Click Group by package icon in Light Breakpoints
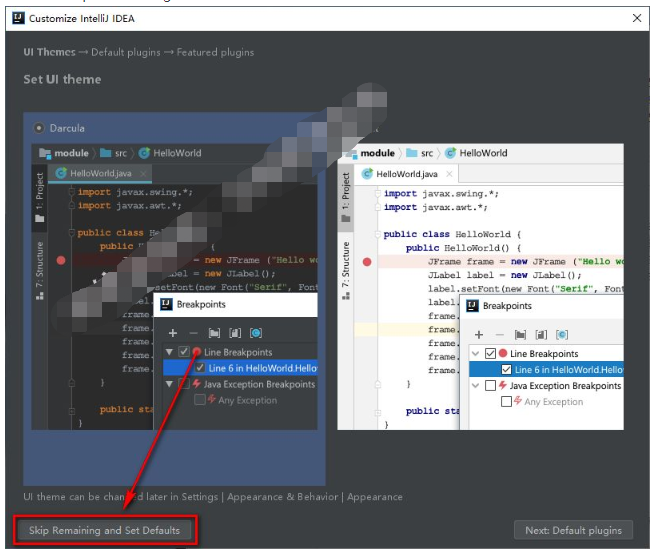This screenshot has height=558, width=658. pos(520,335)
